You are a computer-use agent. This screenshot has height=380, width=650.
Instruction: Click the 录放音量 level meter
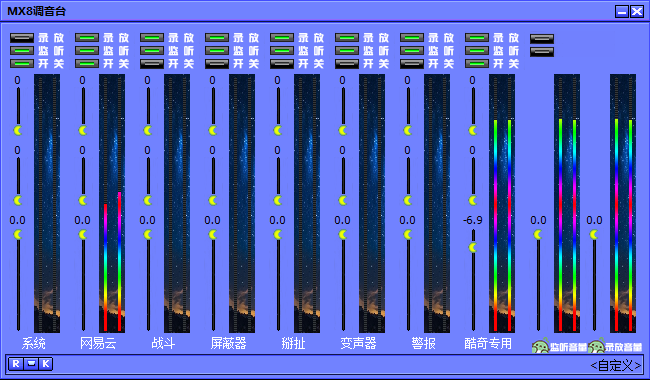[x=623, y=203]
